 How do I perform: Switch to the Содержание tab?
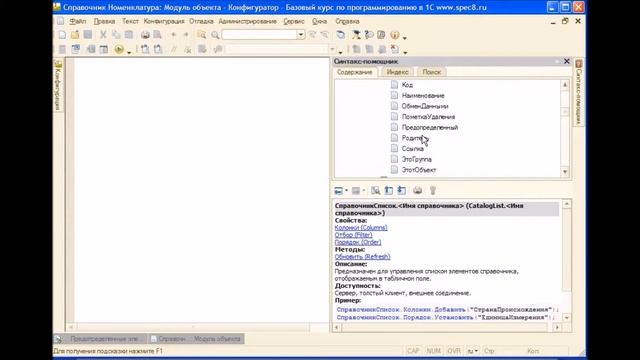[354, 72]
